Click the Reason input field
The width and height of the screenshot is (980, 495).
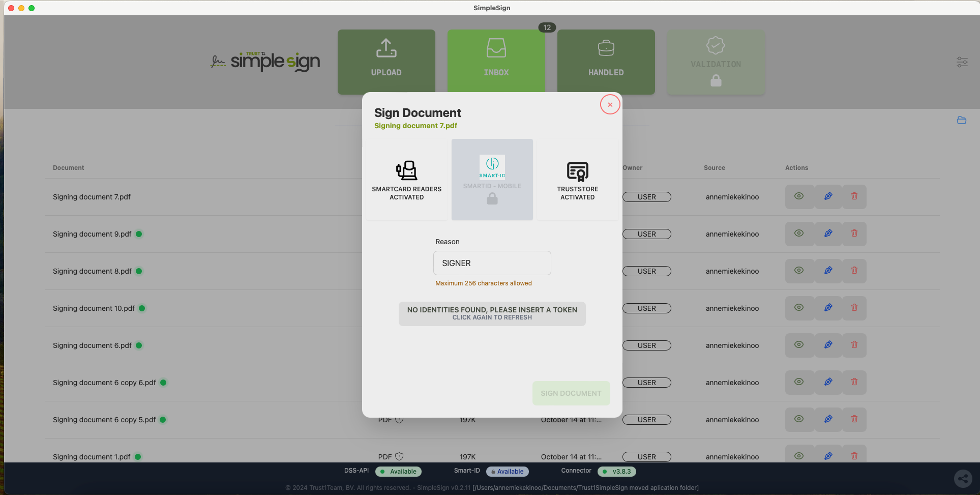coord(492,263)
